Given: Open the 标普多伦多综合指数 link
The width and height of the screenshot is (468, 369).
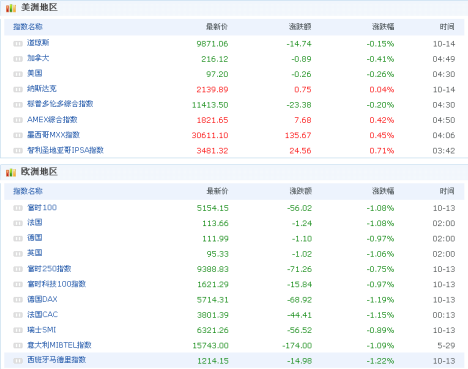Looking at the screenshot, I should pyautogui.click(x=60, y=104).
